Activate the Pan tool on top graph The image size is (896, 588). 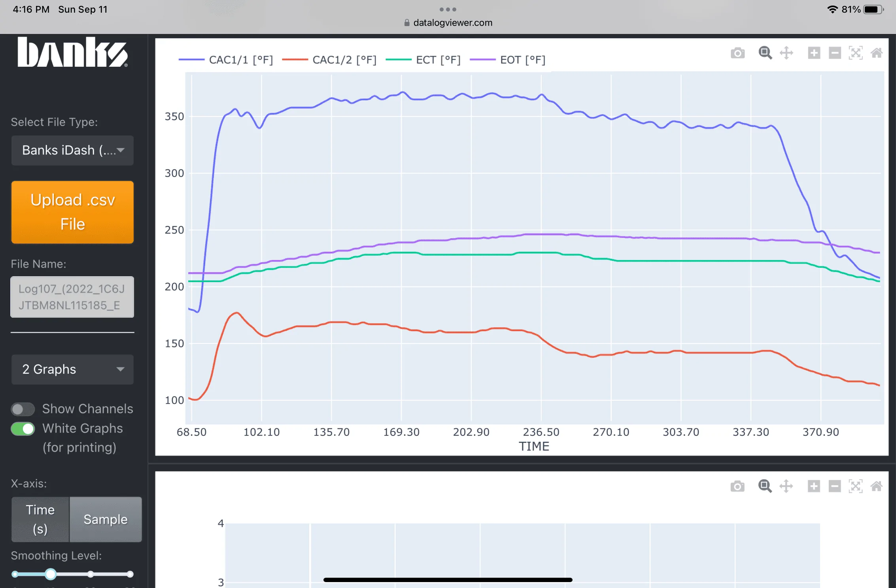[786, 53]
